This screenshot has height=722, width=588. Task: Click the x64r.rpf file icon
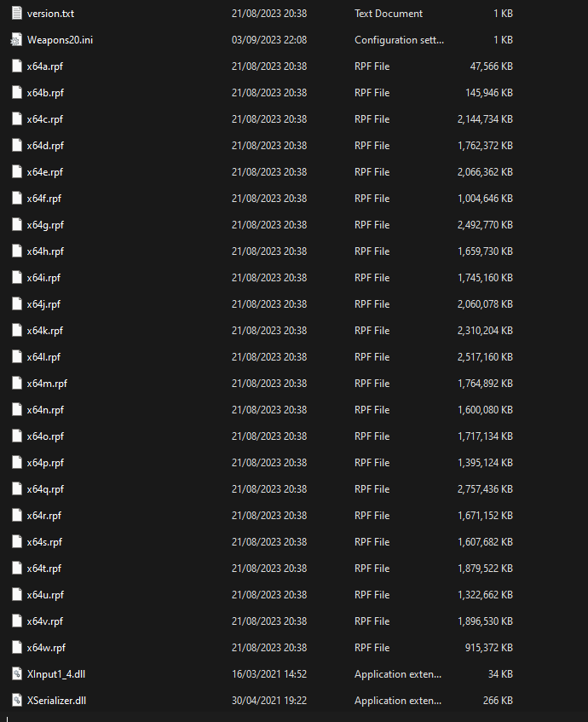coord(16,515)
